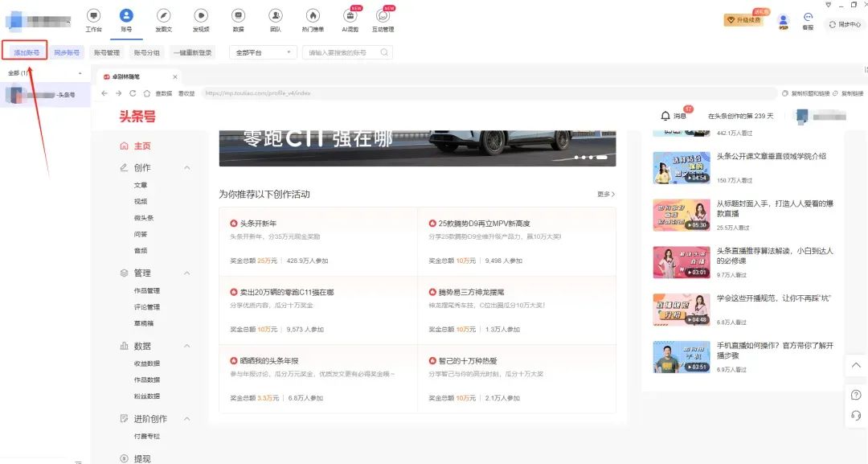
Task: Go back in embedded browser
Action: point(104,93)
